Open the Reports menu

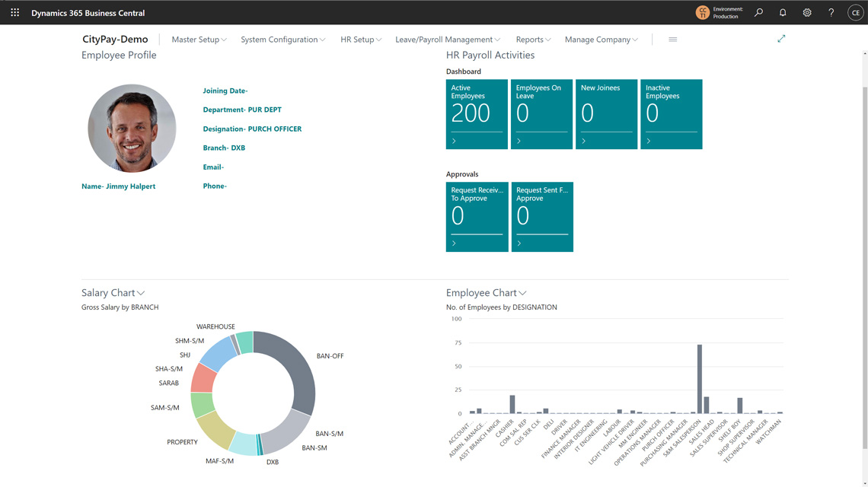pyautogui.click(x=533, y=40)
